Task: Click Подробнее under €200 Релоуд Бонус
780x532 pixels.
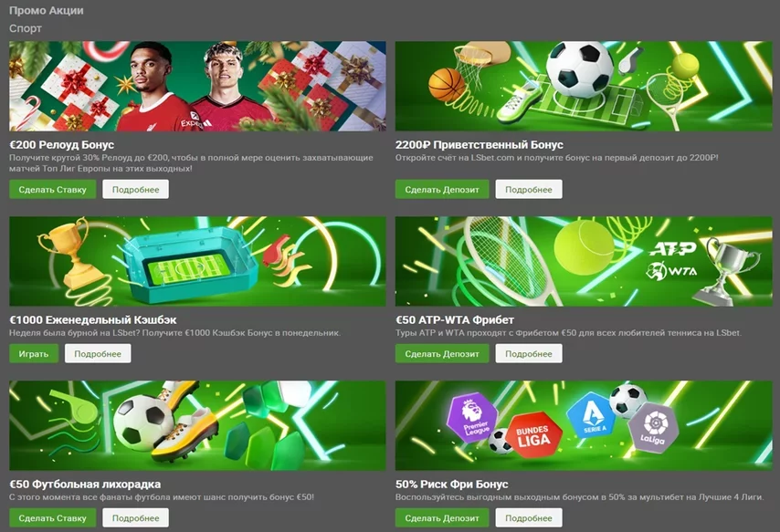Action: (x=136, y=190)
